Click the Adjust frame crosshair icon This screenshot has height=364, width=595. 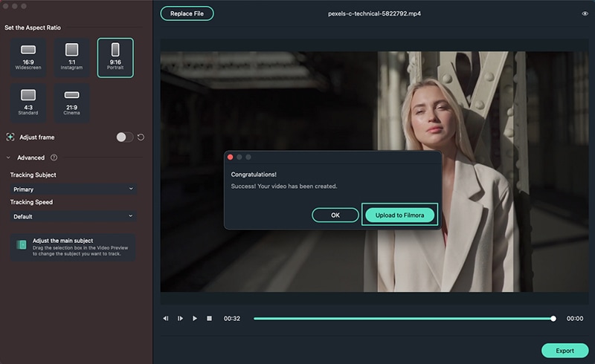coord(10,137)
